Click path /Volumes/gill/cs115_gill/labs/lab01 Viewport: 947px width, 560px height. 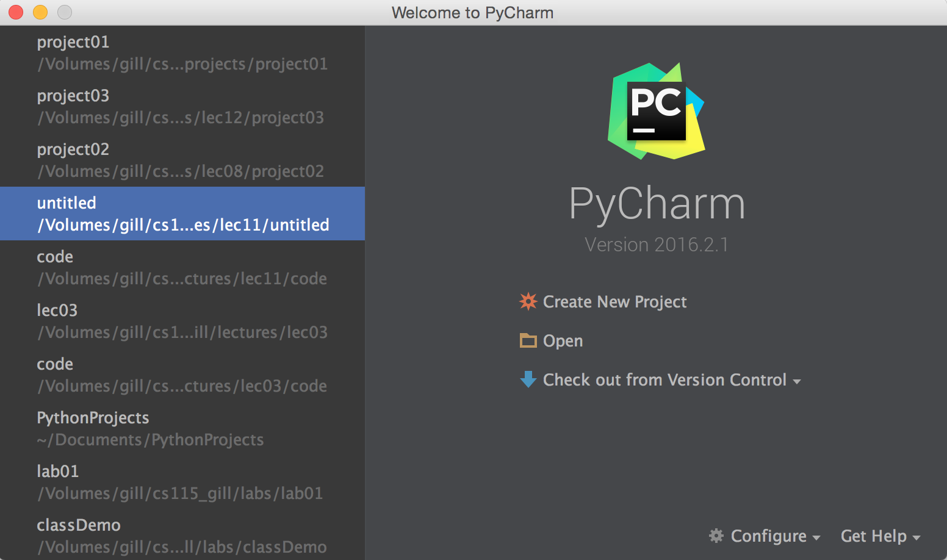point(180,494)
